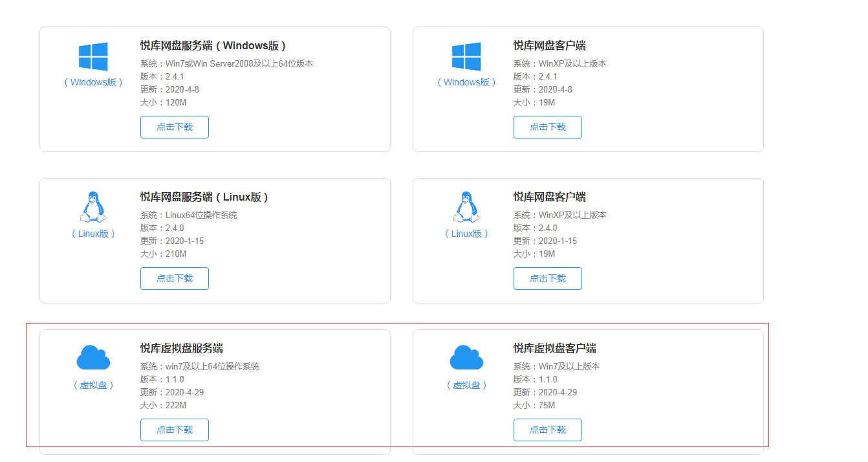This screenshot has width=868, height=462.
Task: Download 悦库网盘服务端 Windows版 (120M)
Action: [x=175, y=127]
